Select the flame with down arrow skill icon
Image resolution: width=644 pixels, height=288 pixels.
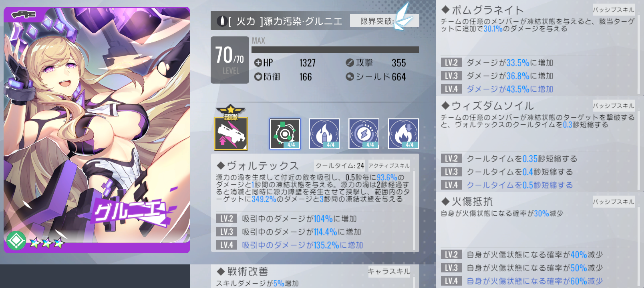[403, 134]
